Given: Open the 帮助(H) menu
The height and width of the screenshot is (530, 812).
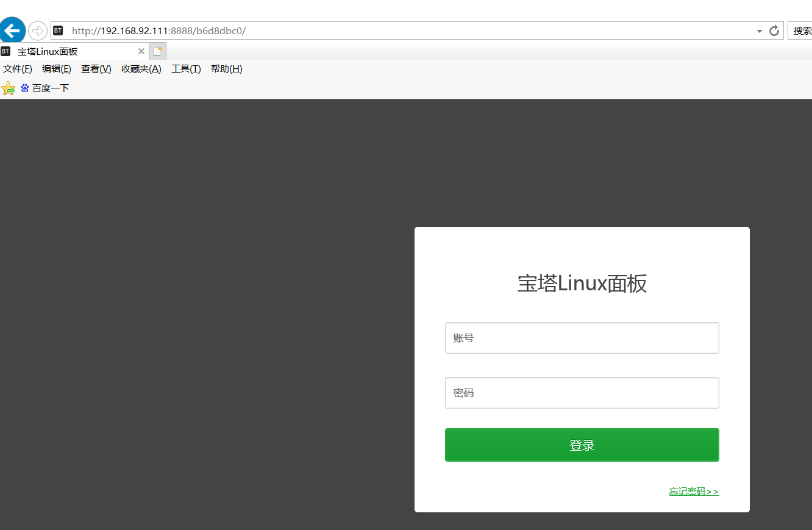Looking at the screenshot, I should [x=227, y=69].
